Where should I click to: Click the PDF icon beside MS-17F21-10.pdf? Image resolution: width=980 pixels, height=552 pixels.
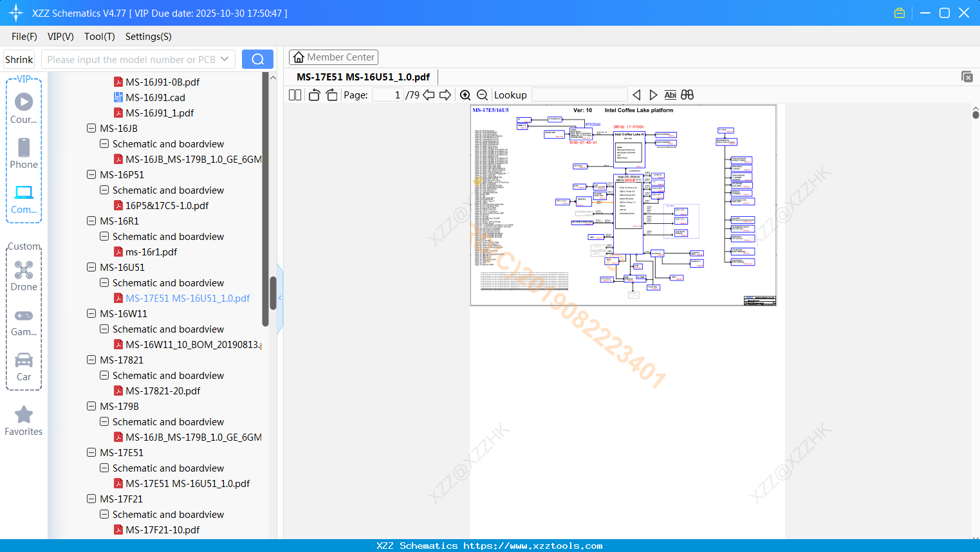(118, 529)
